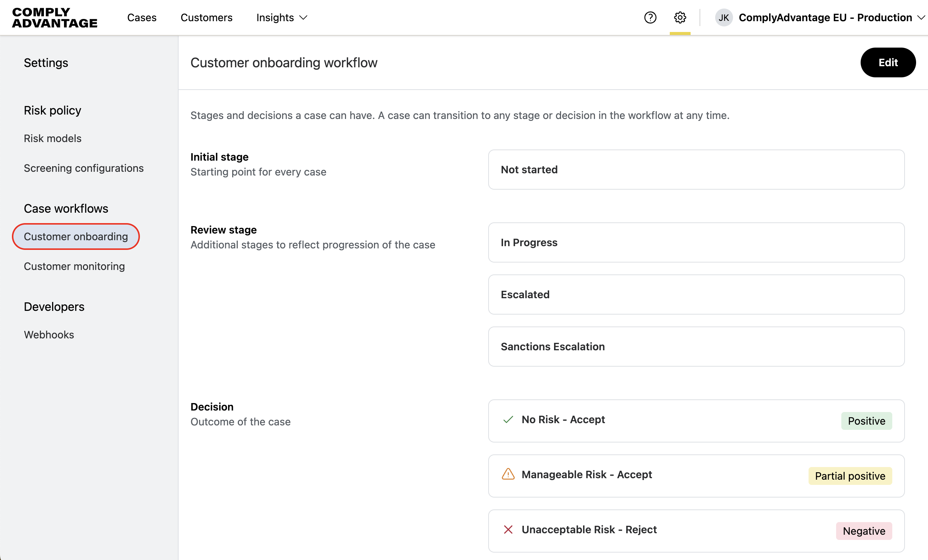
Task: Expand the Insights dropdown menu
Action: click(282, 17)
